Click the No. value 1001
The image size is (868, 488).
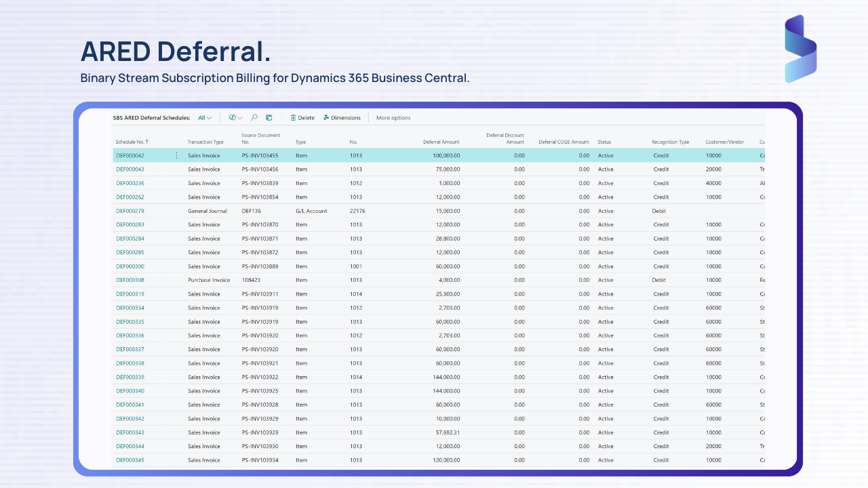pyautogui.click(x=356, y=266)
